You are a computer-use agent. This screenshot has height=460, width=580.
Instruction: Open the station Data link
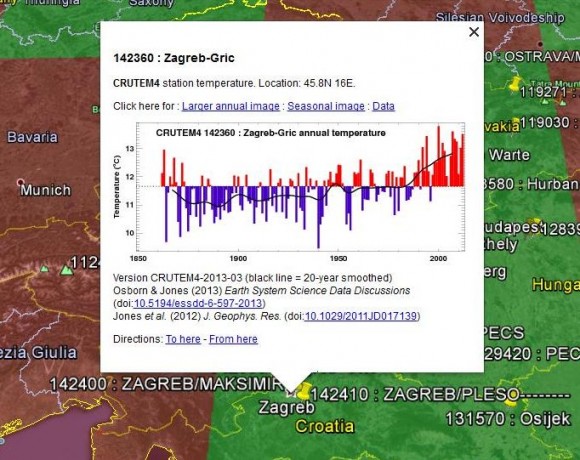(383, 106)
